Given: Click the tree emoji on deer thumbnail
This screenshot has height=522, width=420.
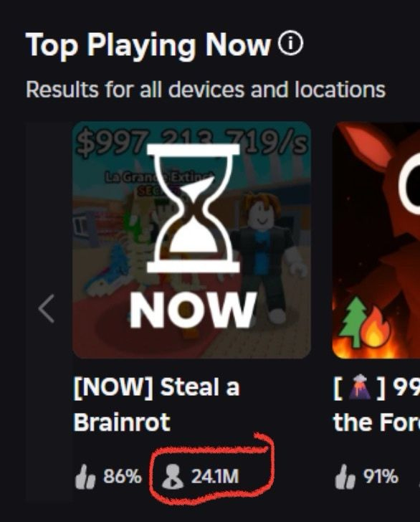Looking at the screenshot, I should click(353, 322).
